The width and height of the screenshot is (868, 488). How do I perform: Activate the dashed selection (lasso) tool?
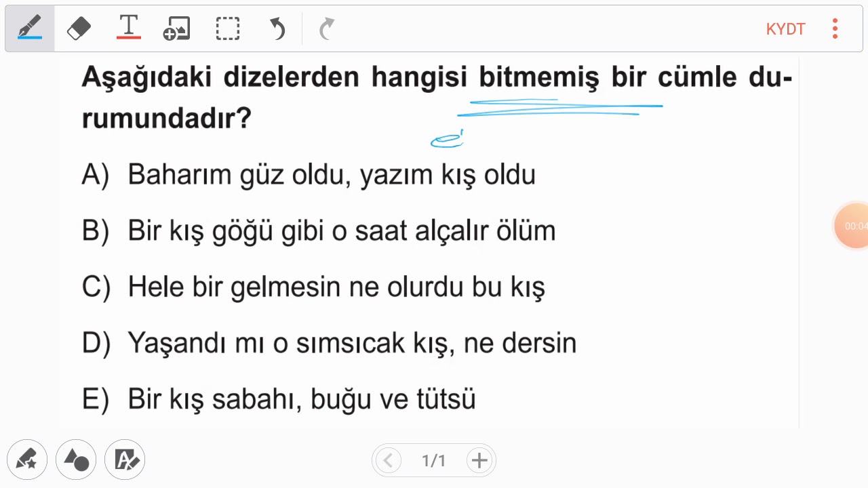click(x=227, y=28)
